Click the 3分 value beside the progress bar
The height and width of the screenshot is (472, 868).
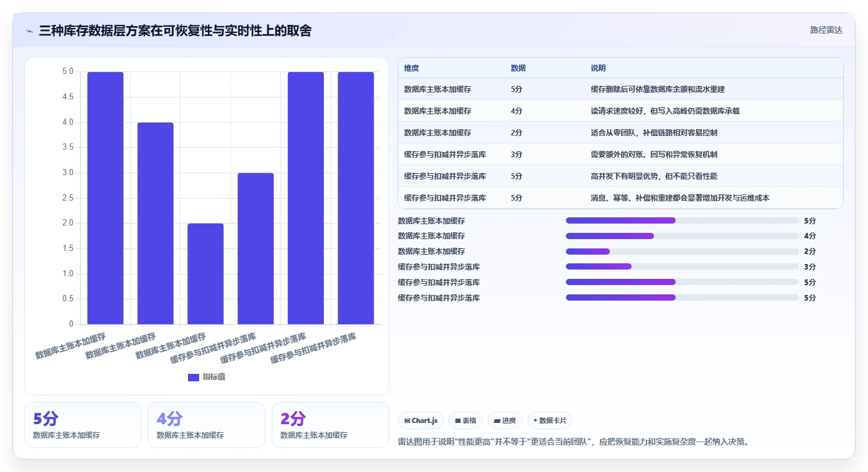point(810,267)
